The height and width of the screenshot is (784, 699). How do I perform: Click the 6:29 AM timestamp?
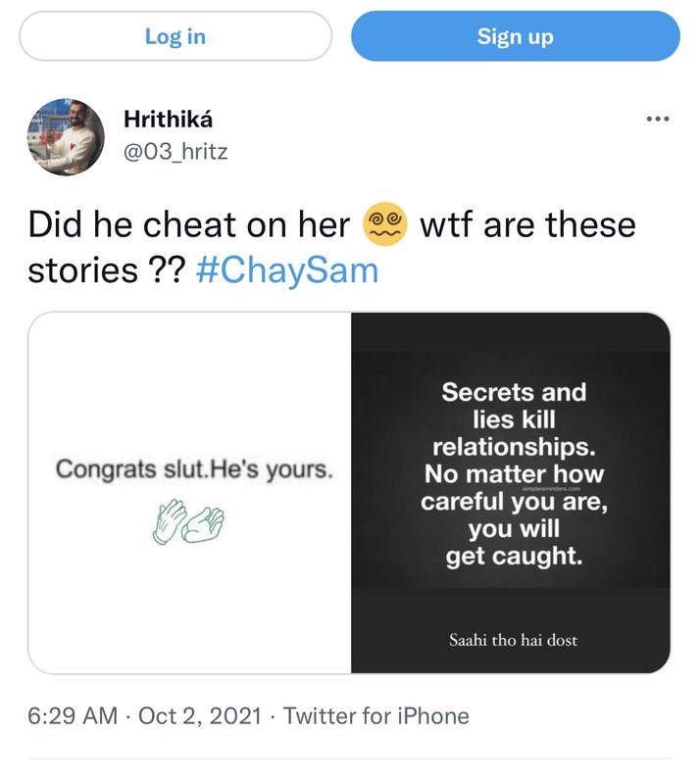72,716
